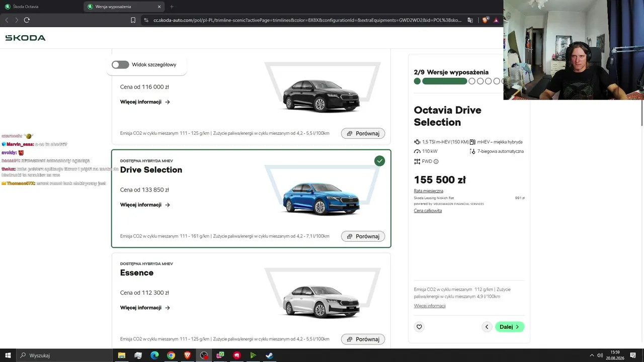This screenshot has height=362, width=644.
Task: Click the FWD info icon
Action: (436, 162)
